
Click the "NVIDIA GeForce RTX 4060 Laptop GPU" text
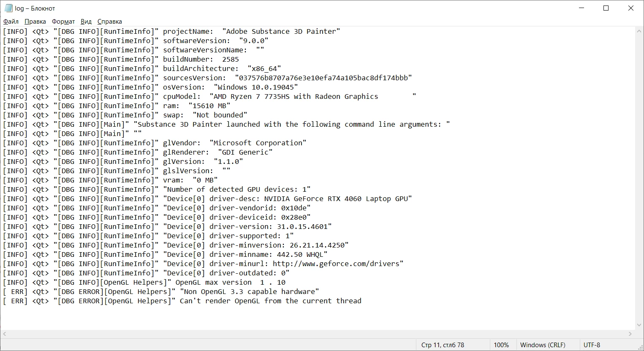pos(336,199)
